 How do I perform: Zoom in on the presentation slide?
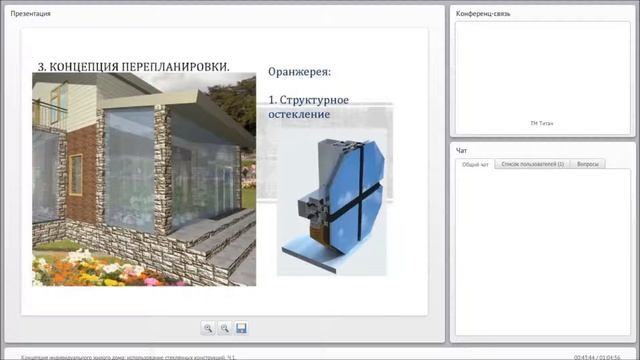[208, 328]
